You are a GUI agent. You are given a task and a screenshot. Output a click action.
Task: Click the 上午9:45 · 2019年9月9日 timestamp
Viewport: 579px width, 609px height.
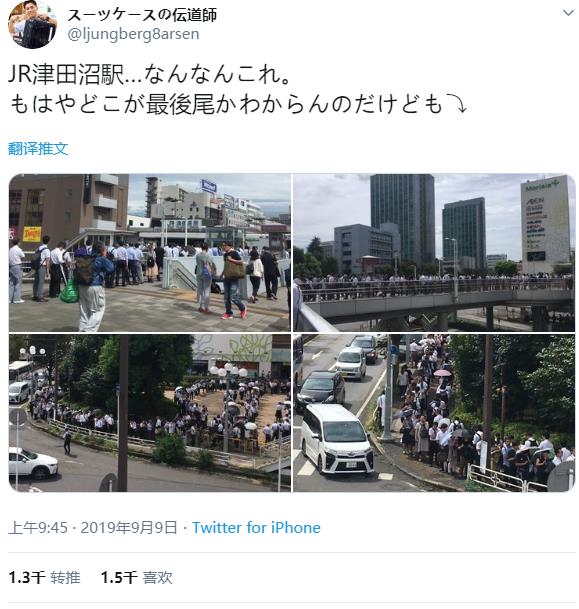93,528
